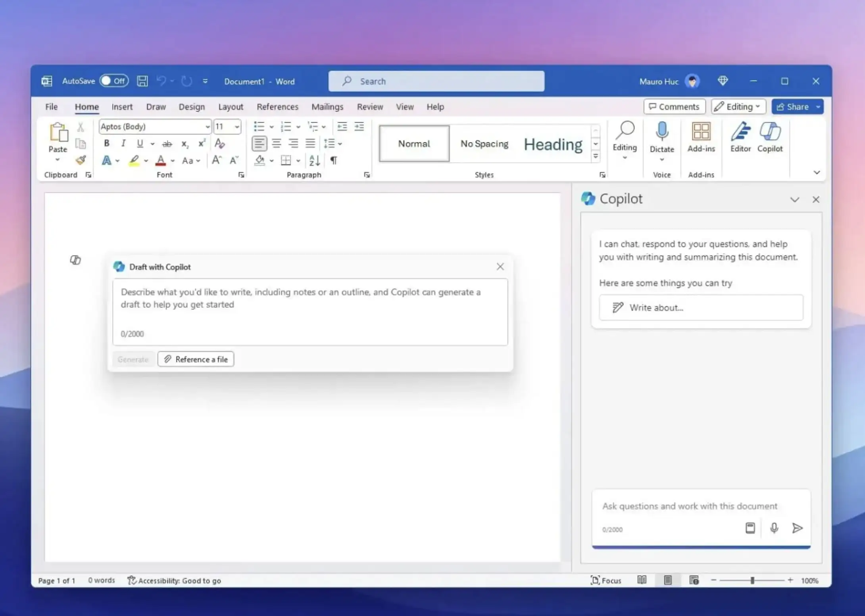Click the Generate button in Copilot draft

click(x=133, y=359)
